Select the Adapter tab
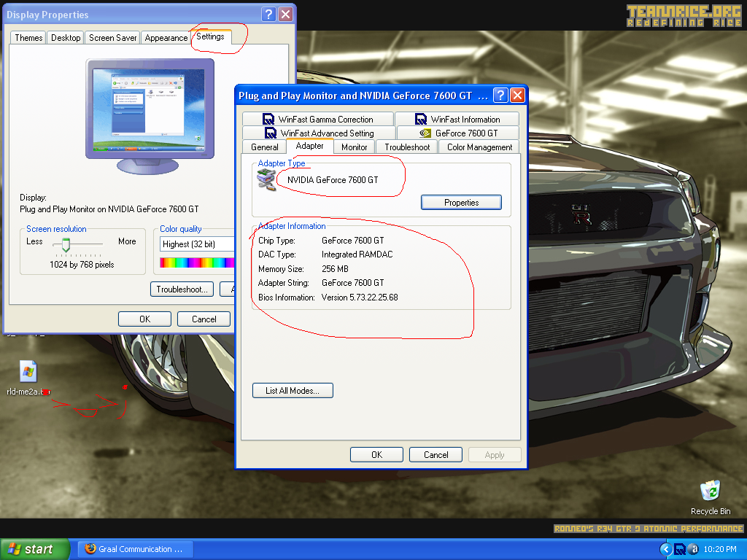The height and width of the screenshot is (560, 747). [x=309, y=146]
